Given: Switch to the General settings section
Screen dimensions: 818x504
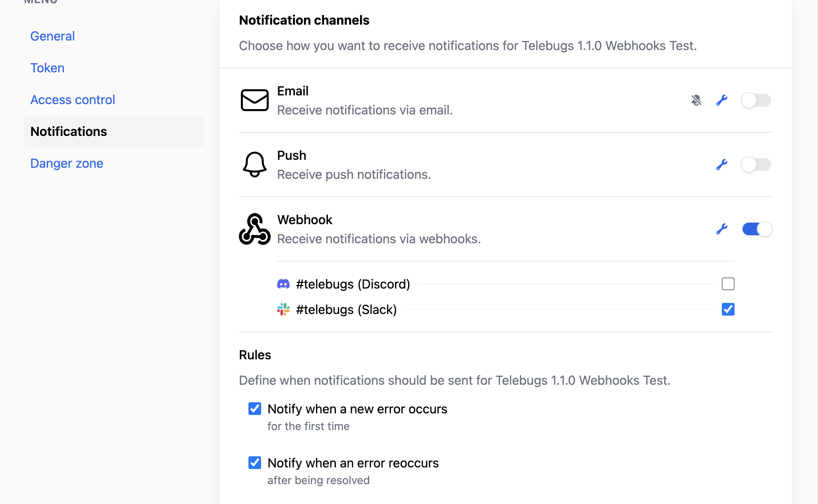Looking at the screenshot, I should tap(52, 36).
